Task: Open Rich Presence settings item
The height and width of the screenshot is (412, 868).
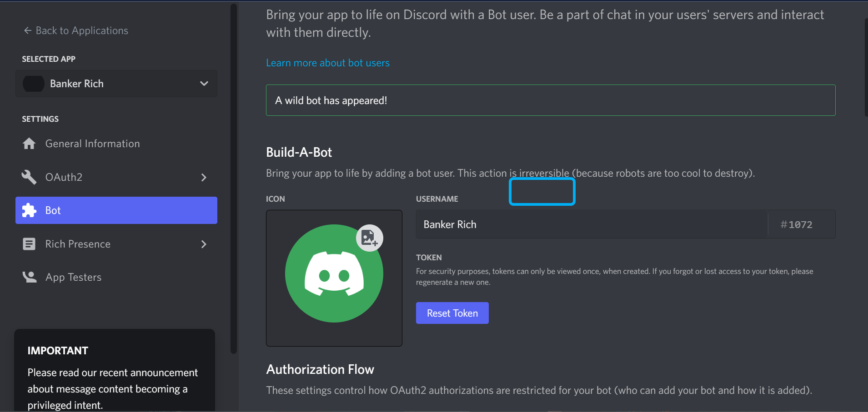Action: pyautogui.click(x=116, y=244)
